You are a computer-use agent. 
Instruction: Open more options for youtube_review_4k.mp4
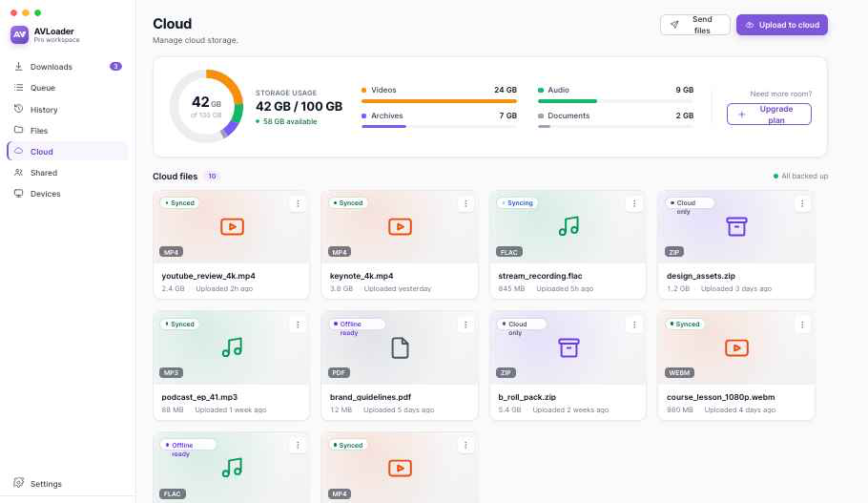pos(298,204)
